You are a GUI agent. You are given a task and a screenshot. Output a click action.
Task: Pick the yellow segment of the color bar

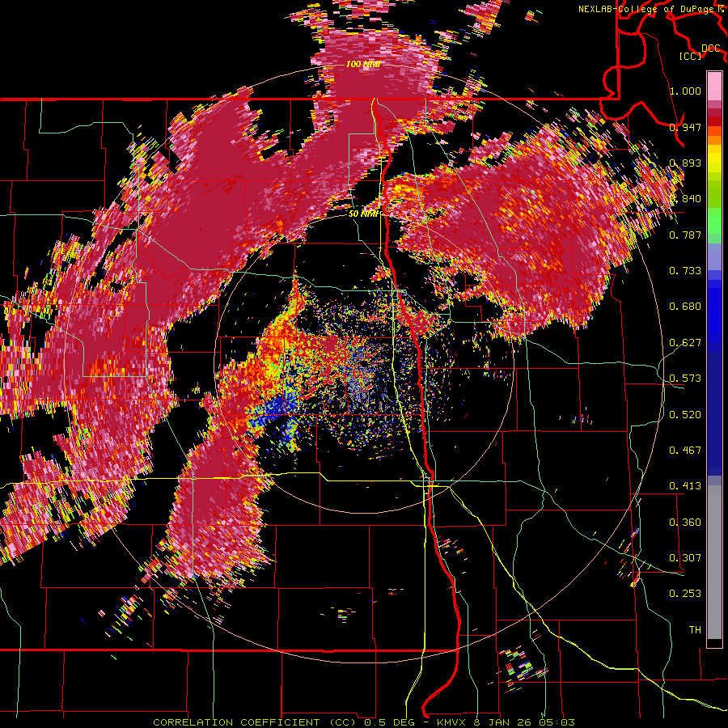714,160
